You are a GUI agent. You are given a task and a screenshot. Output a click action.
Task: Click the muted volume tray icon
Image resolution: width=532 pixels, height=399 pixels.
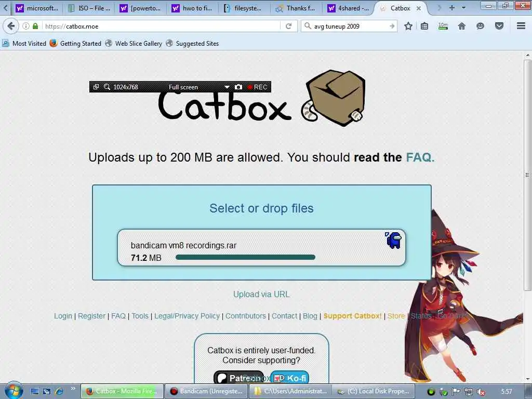(481, 392)
